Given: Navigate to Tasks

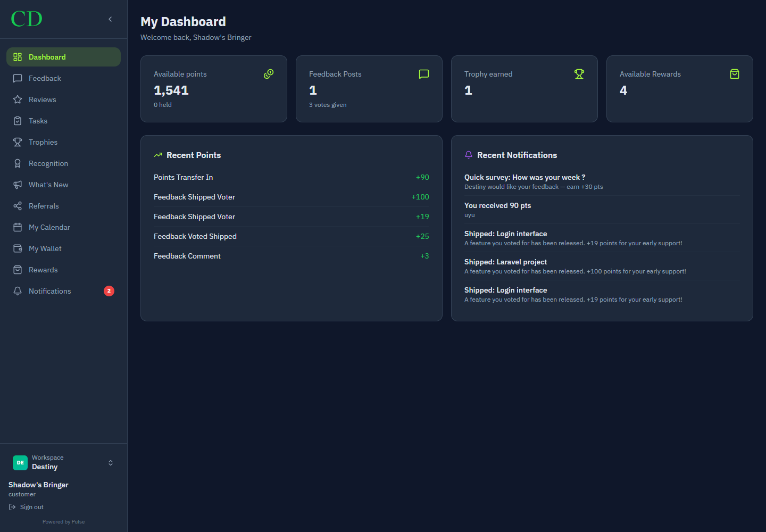Looking at the screenshot, I should click(x=63, y=121).
